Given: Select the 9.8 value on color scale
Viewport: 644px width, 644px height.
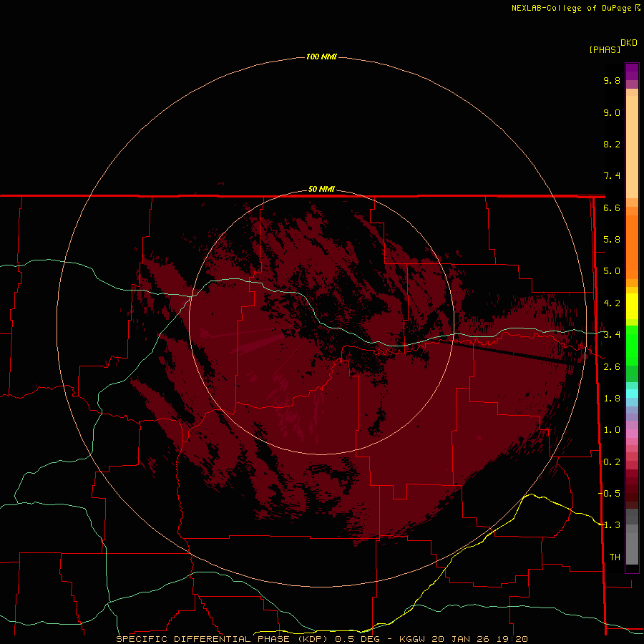Looking at the screenshot, I should (x=612, y=80).
